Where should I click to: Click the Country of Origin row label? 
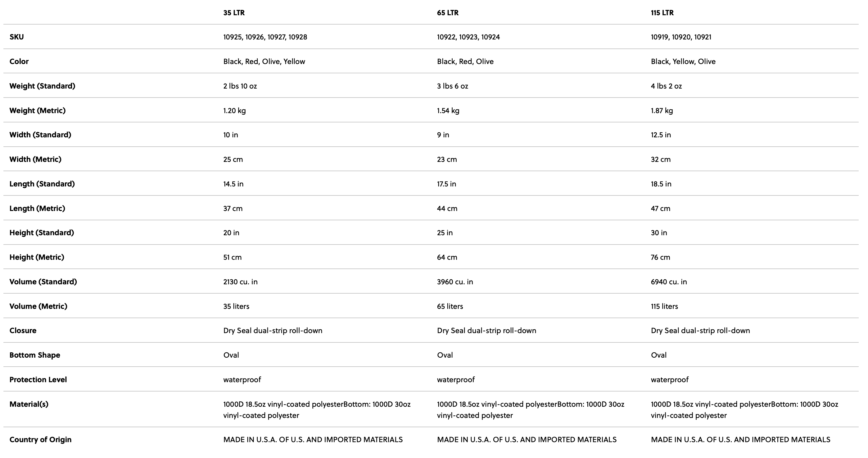pyautogui.click(x=40, y=440)
